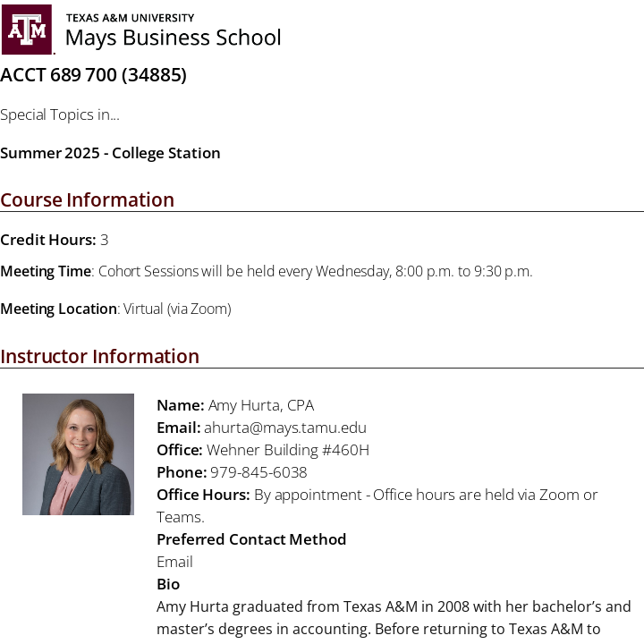
Task: Click the phone number 979-845-6038
Action: (x=258, y=472)
